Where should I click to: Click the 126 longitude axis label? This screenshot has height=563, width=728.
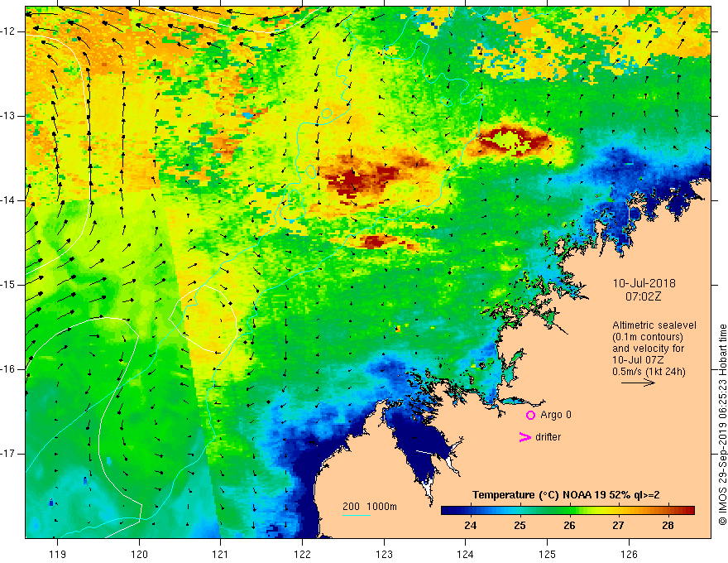[629, 554]
